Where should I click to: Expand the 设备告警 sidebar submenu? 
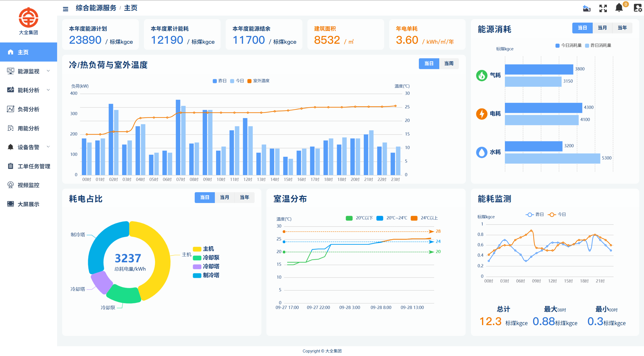28,147
